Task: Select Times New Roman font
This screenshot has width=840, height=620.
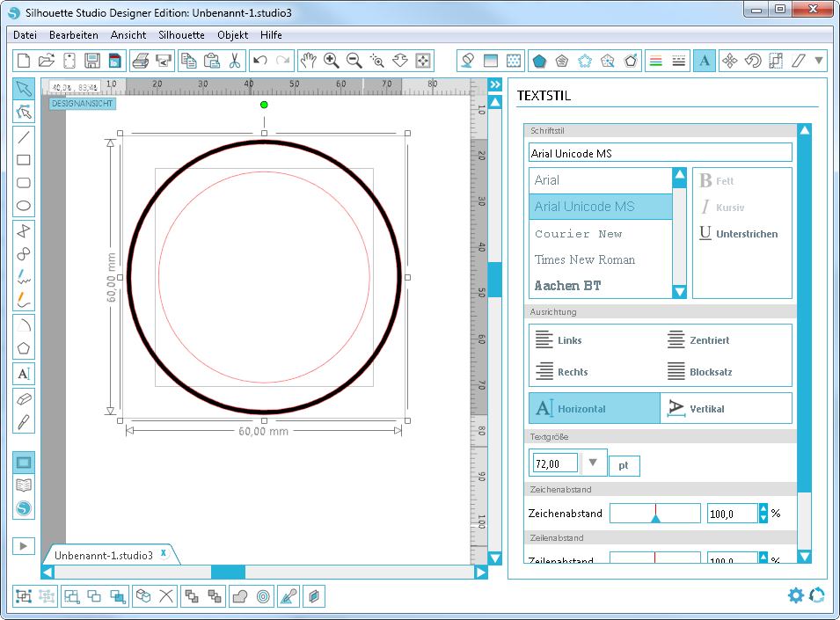Action: tap(585, 259)
